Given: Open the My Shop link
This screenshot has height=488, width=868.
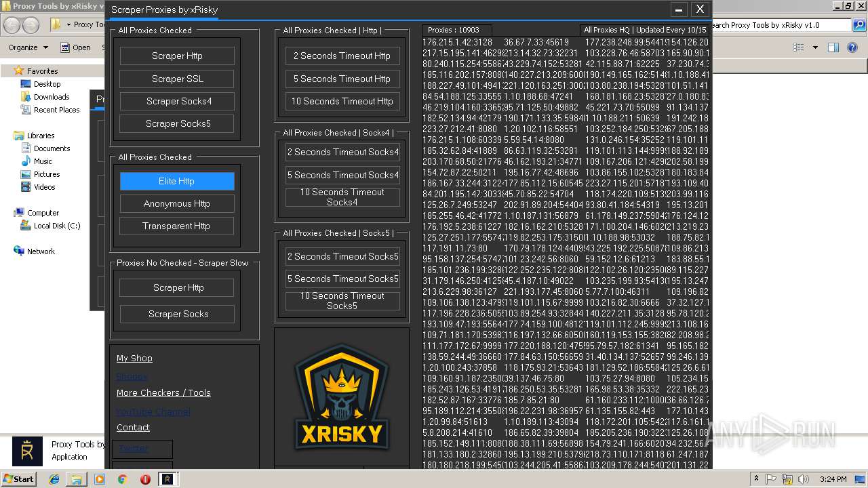Looking at the screenshot, I should (x=134, y=358).
